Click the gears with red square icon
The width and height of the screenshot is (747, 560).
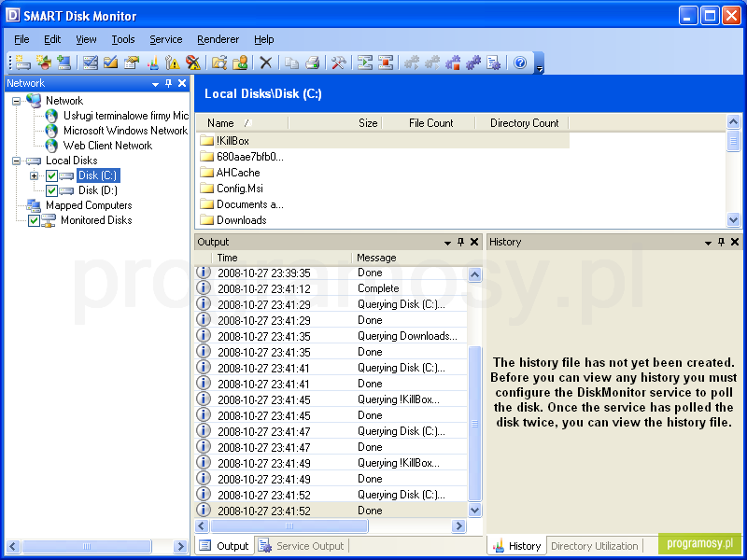coord(453,63)
